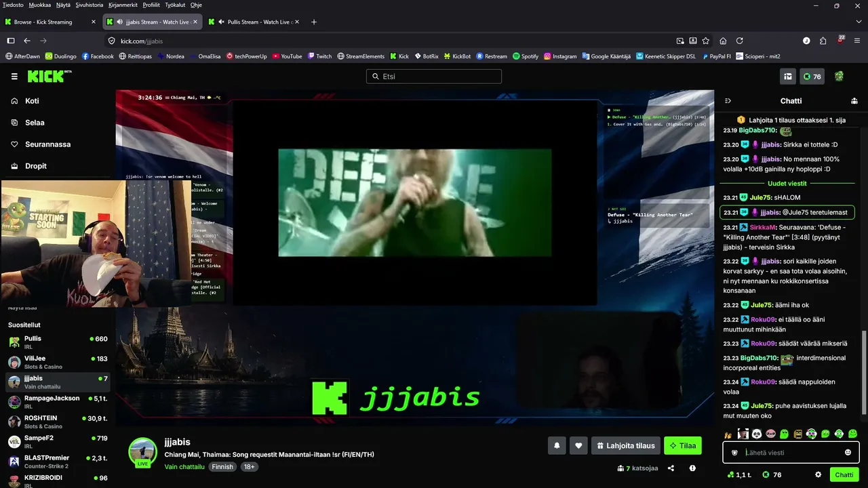Open the Kirjanmerkit menu

[122, 5]
